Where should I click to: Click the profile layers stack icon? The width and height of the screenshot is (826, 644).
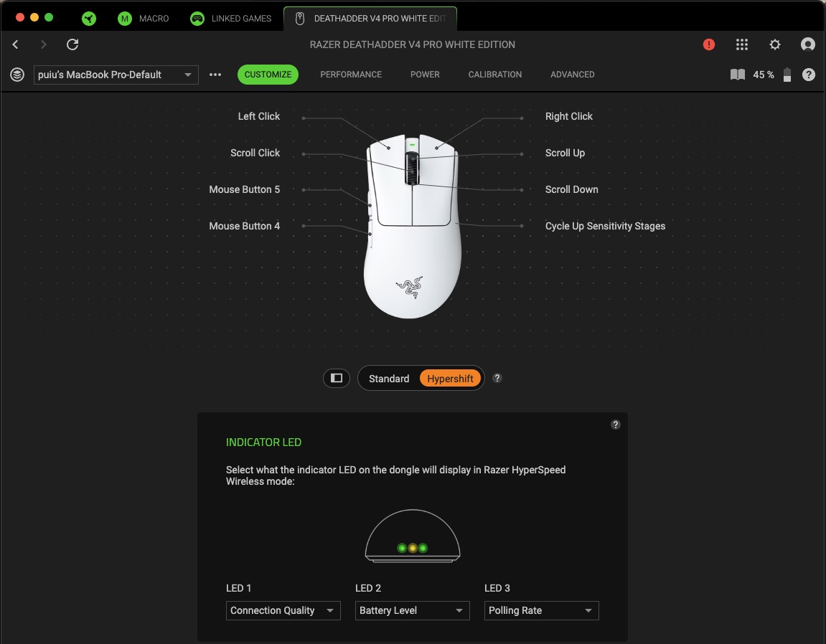(x=17, y=75)
